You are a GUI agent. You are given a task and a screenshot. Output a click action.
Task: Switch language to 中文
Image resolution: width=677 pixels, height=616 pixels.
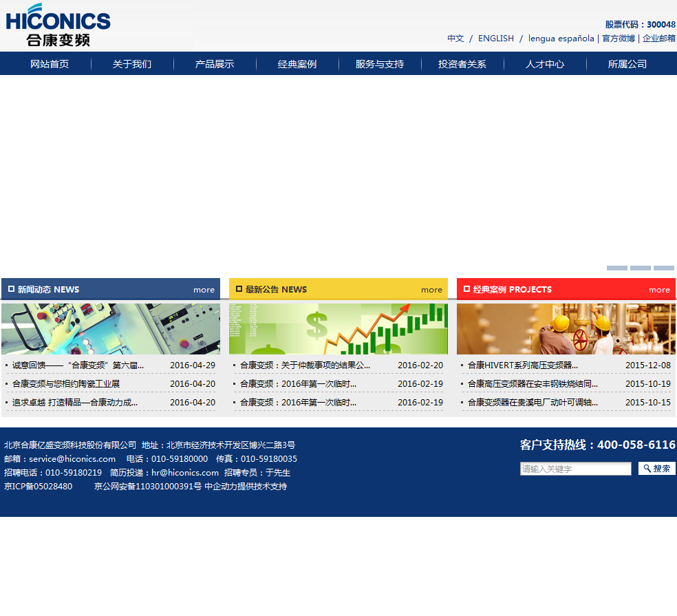coord(455,39)
